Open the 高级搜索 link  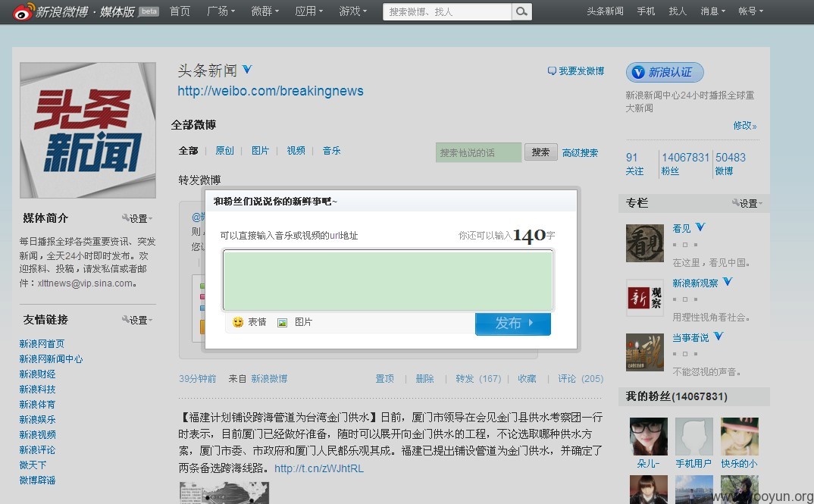click(580, 152)
